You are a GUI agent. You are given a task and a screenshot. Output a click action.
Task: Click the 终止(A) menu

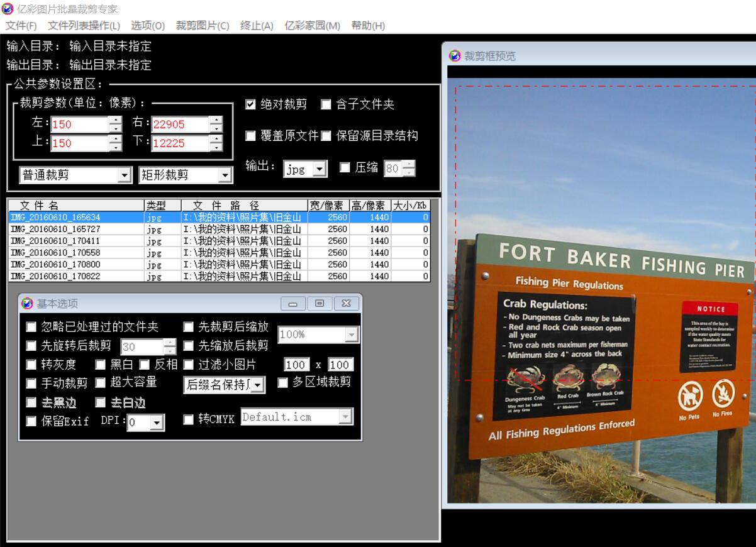257,26
